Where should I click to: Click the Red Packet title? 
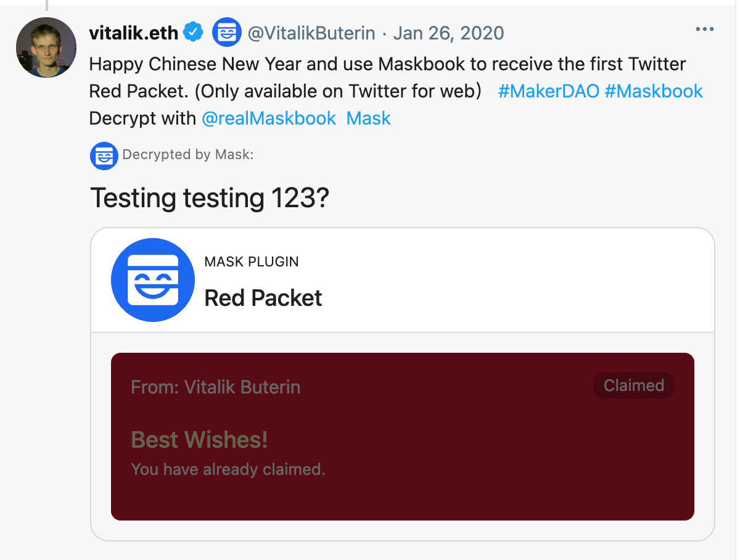(x=263, y=297)
